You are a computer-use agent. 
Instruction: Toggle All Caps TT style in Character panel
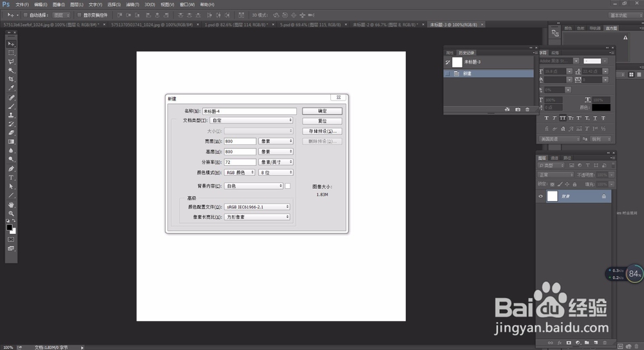563,118
